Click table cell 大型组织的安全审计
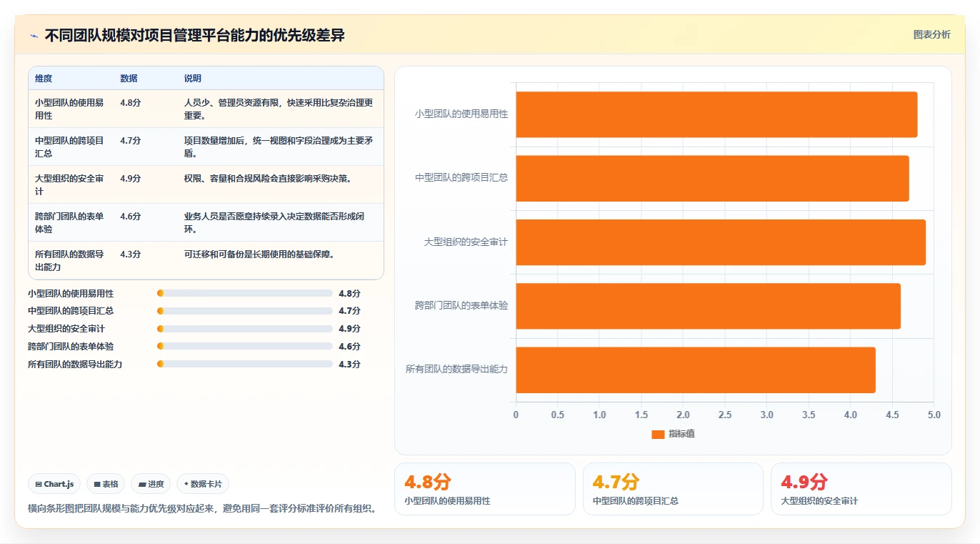Viewport: 980px width, 544px height. click(x=70, y=184)
